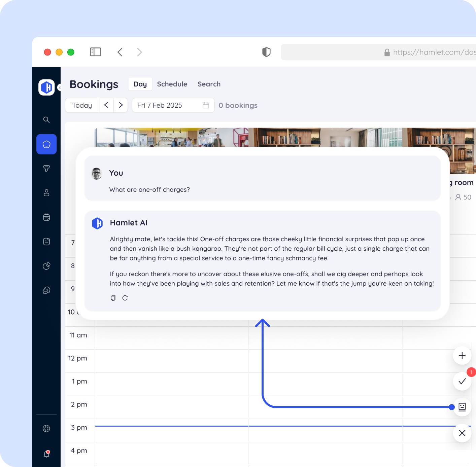The image size is (476, 467).
Task: Click the 1 pm time slot label
Action: pyautogui.click(x=79, y=382)
